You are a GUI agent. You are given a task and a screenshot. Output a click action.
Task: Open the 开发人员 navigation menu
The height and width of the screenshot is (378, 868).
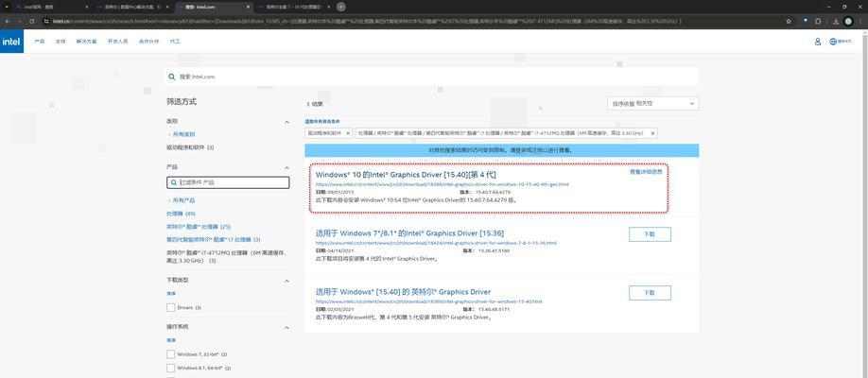[x=117, y=42]
